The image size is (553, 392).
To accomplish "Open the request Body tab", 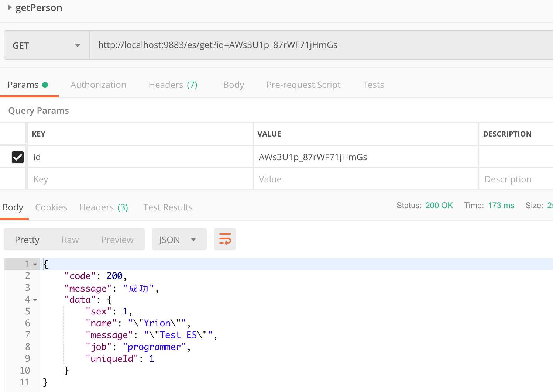I will point(234,85).
